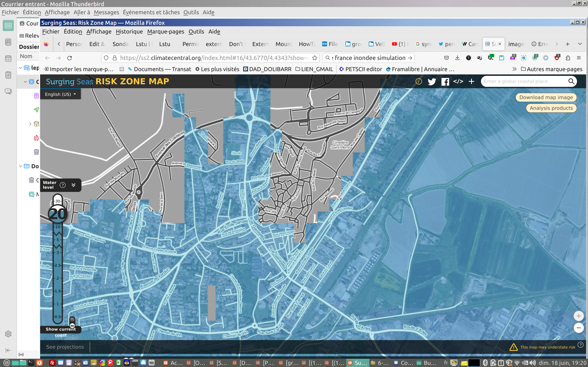Zoom out on the map
588x367 pixels.
579,328
